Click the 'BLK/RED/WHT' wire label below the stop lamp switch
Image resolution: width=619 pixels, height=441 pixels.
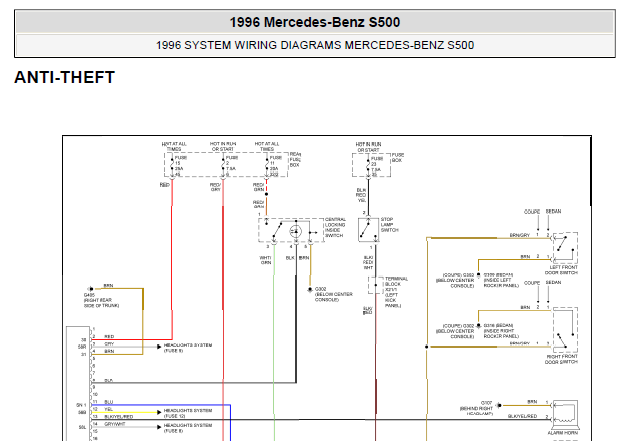click(368, 263)
